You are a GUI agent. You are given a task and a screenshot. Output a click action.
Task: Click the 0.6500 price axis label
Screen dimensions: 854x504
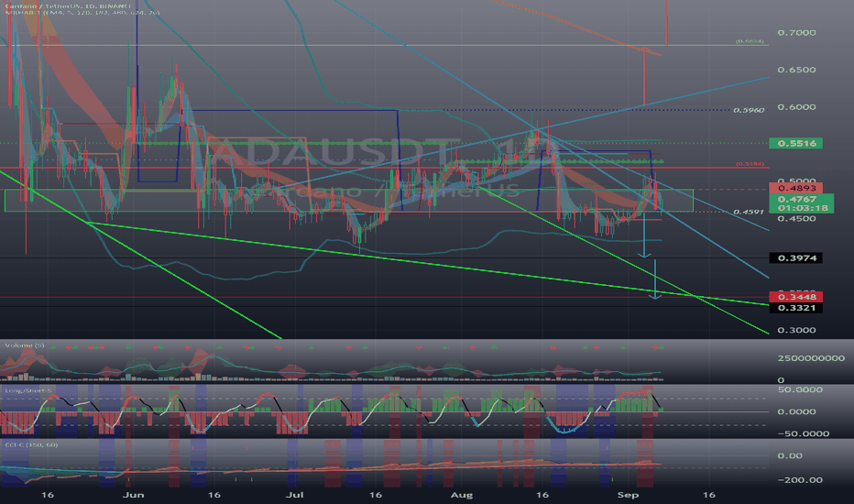click(x=796, y=70)
